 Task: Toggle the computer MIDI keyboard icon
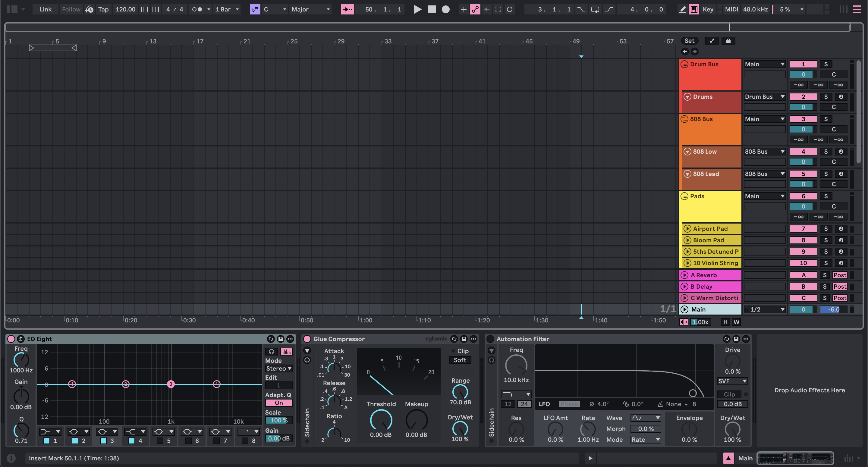(x=694, y=9)
